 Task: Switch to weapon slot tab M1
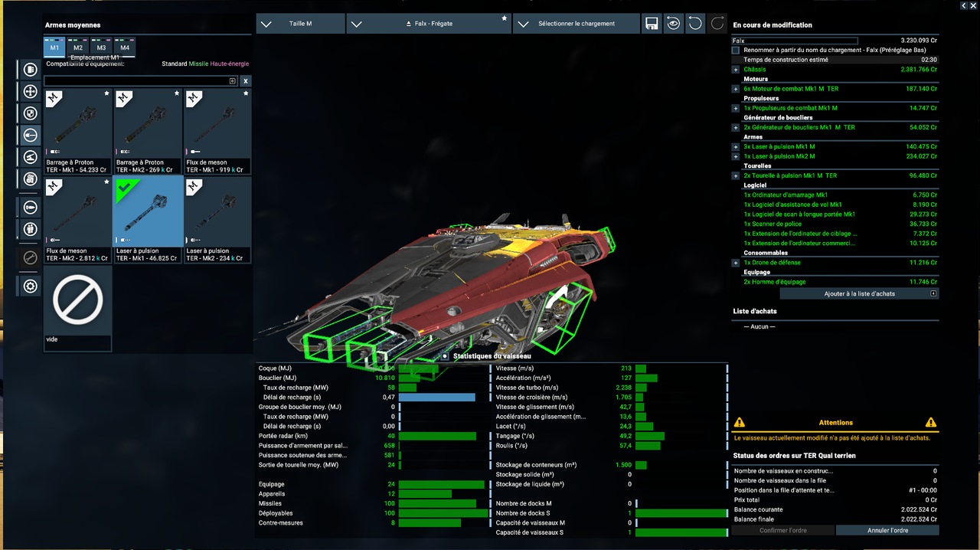coord(55,47)
